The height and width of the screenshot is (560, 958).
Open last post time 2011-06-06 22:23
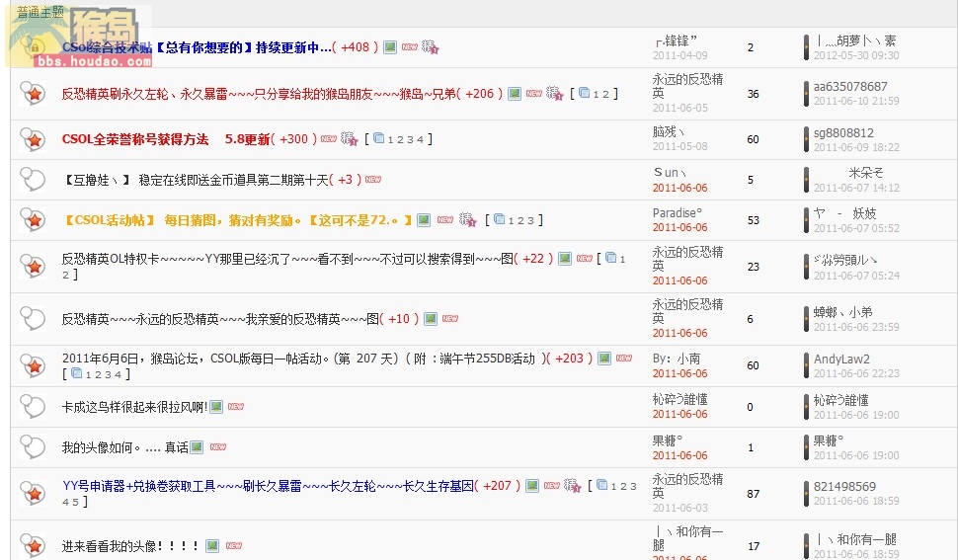coord(856,373)
